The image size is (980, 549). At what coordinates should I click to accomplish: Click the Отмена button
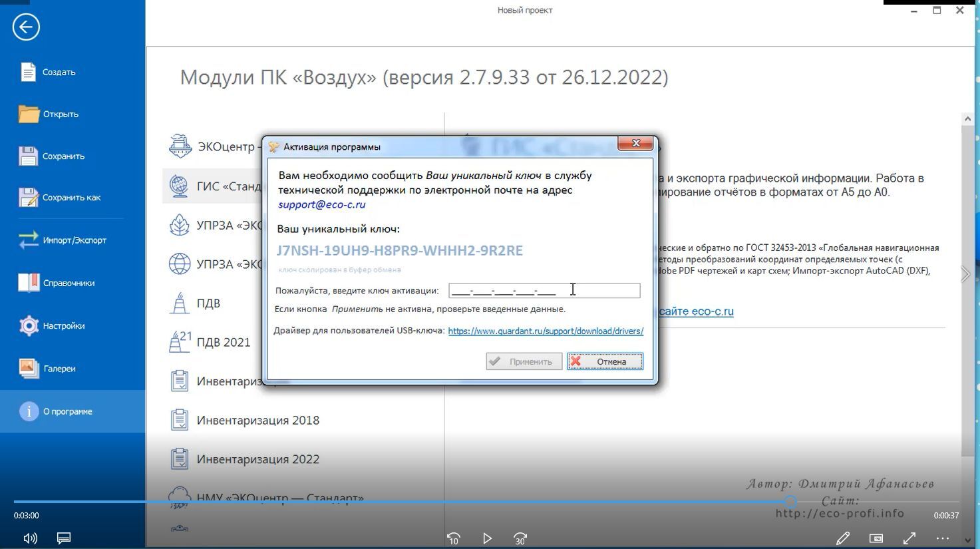click(605, 361)
